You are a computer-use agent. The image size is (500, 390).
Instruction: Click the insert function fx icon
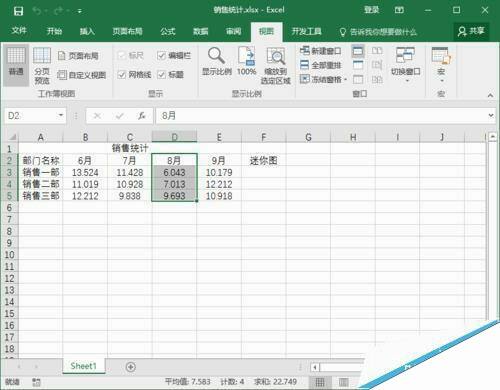[142, 116]
